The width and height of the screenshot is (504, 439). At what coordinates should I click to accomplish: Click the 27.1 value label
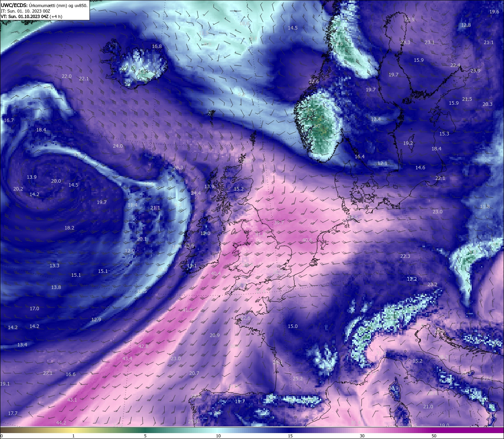pyautogui.click(x=48, y=373)
